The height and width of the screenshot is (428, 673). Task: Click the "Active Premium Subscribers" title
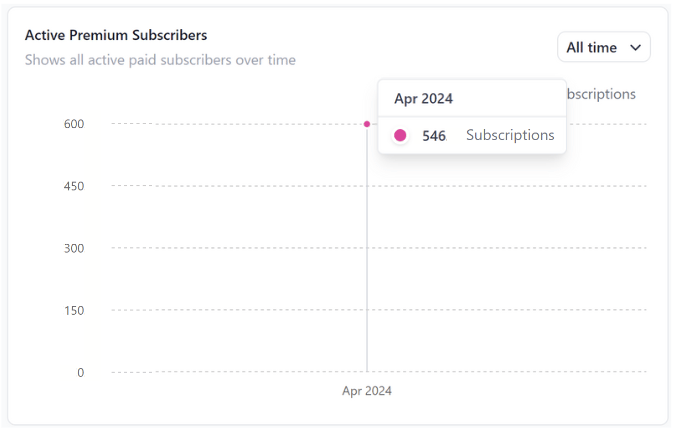point(116,35)
